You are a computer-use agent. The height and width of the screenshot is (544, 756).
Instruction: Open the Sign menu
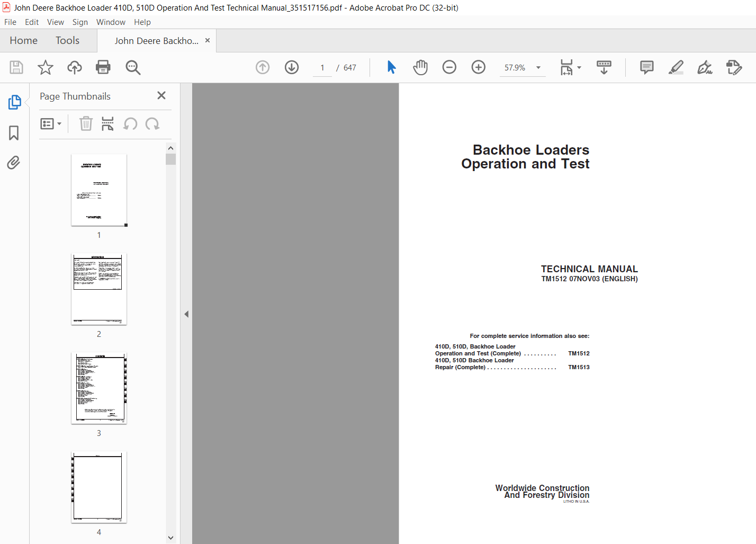[x=80, y=22]
